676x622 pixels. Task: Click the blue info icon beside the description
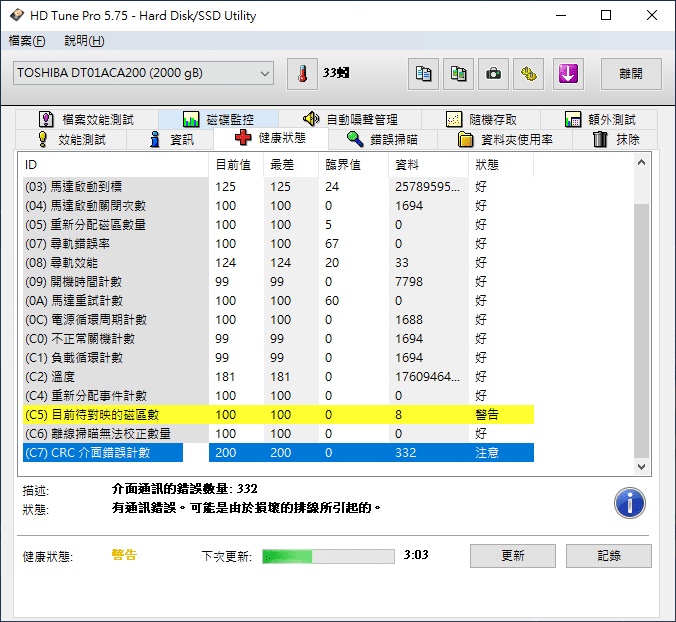tap(629, 503)
